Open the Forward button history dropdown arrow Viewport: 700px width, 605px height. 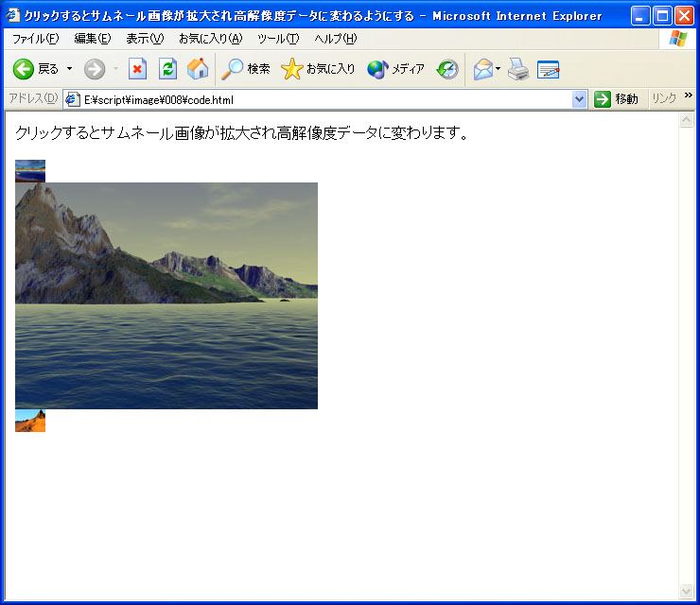(115, 69)
